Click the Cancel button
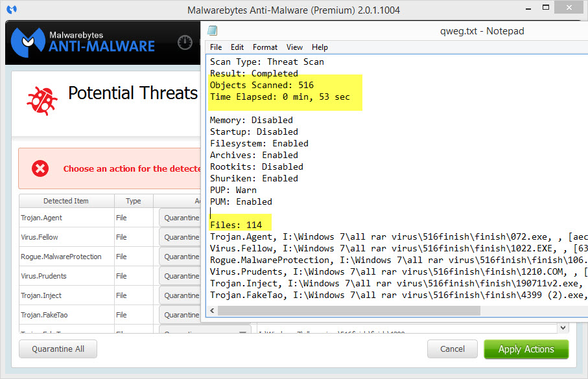The width and height of the screenshot is (588, 379). [453, 349]
